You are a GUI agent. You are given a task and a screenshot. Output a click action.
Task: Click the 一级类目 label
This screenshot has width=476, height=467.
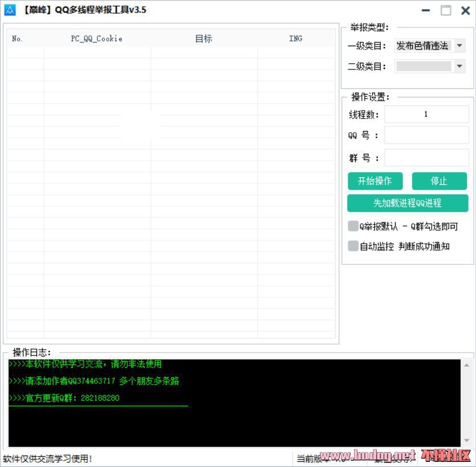tap(367, 46)
